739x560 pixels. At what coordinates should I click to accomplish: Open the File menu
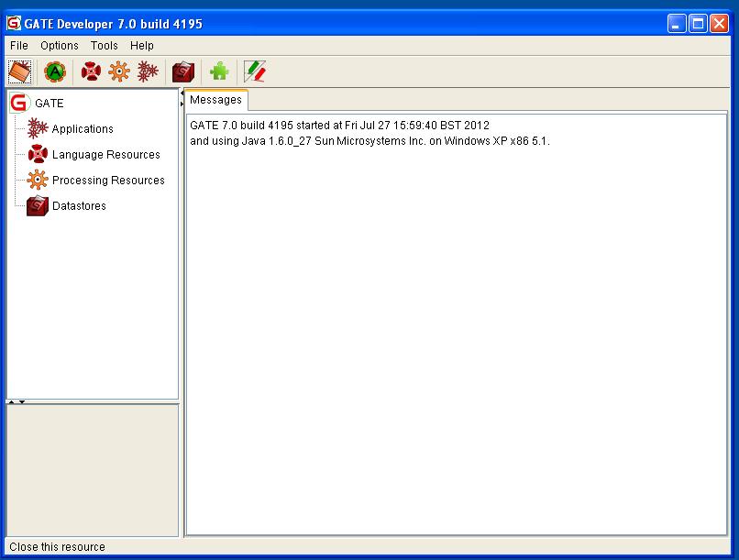coord(19,46)
